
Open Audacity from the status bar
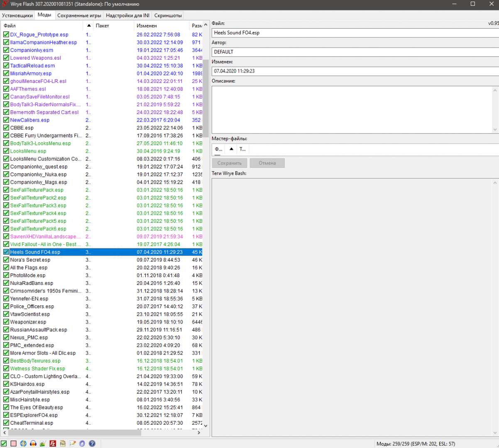coord(33,443)
